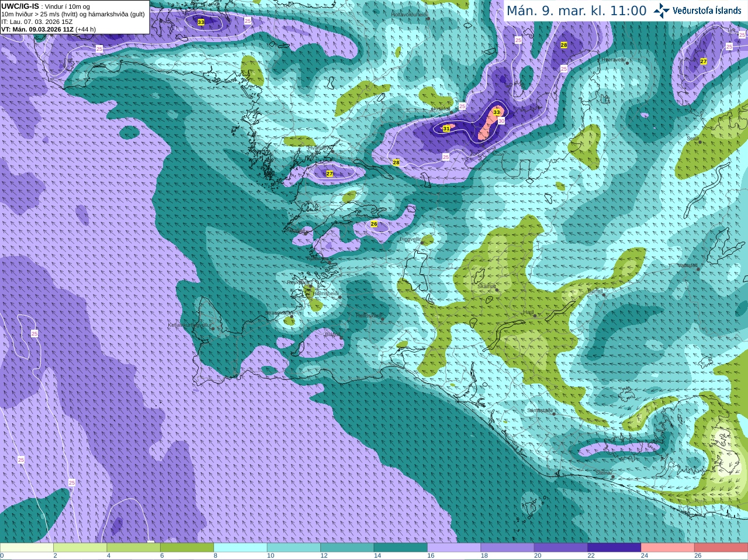Click the 25 contour label beside Húsafell
The width and height of the screenshot is (748, 560).
pyautogui.click(x=462, y=106)
